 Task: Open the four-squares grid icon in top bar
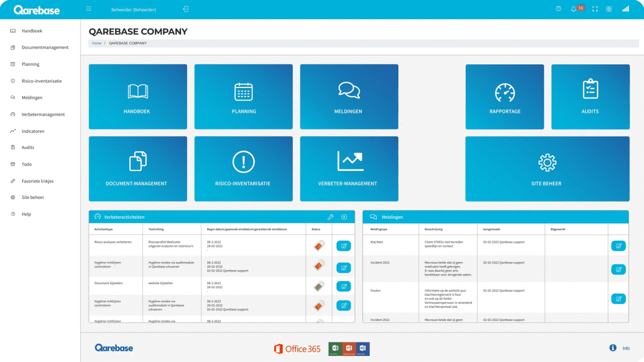[609, 9]
